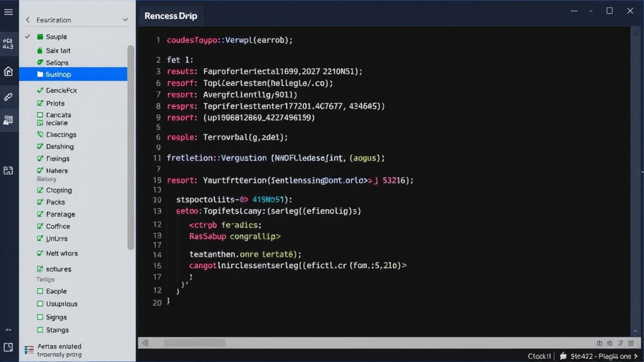Click the home icon in the left rail
This screenshot has width=644, height=362.
click(x=8, y=71)
